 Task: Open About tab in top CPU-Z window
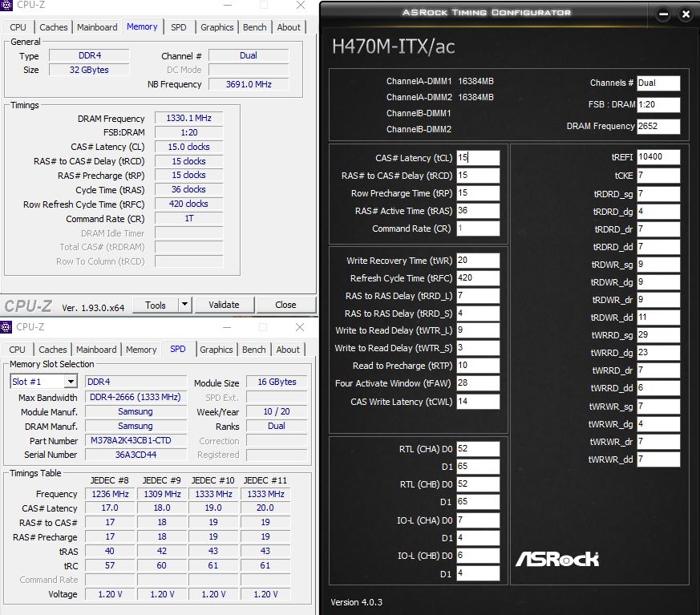(289, 27)
